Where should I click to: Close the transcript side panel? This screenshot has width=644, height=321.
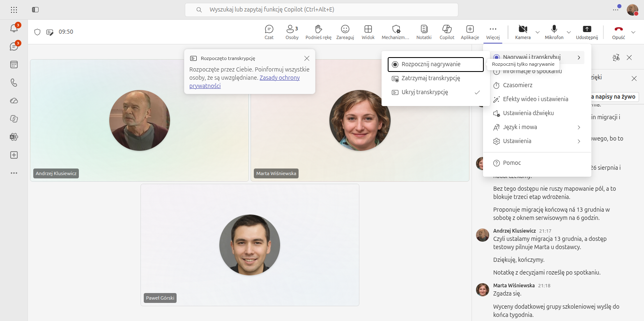pyautogui.click(x=629, y=58)
